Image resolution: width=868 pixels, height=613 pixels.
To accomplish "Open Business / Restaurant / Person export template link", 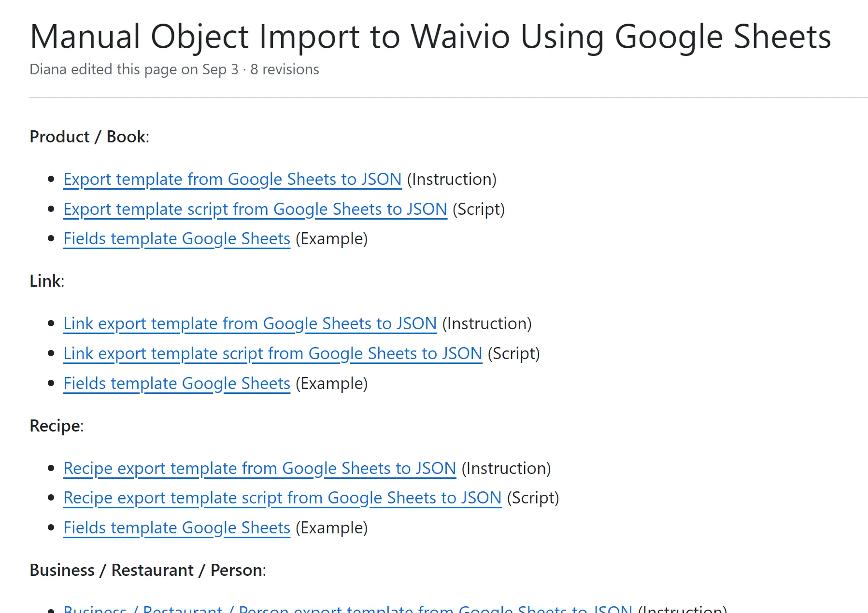I will [348, 608].
